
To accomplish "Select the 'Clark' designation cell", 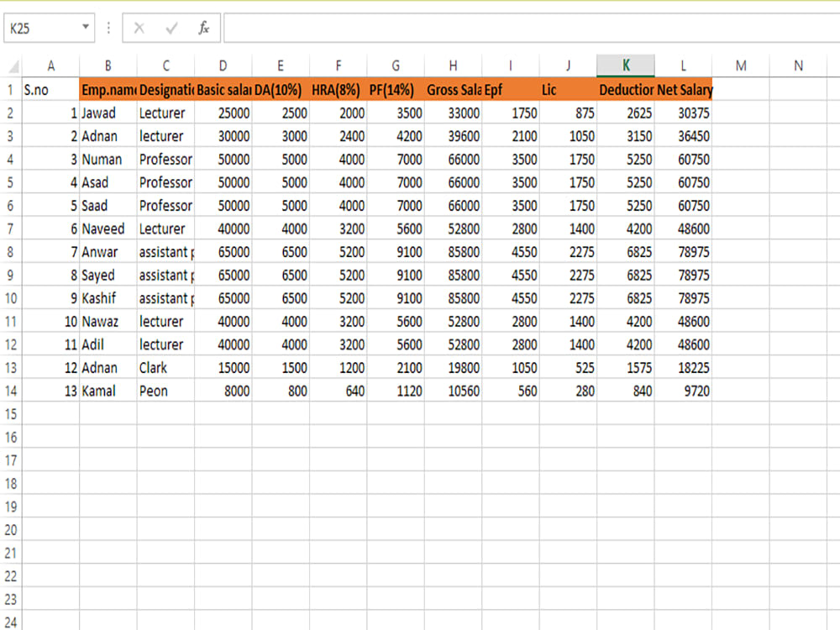I will tap(165, 368).
